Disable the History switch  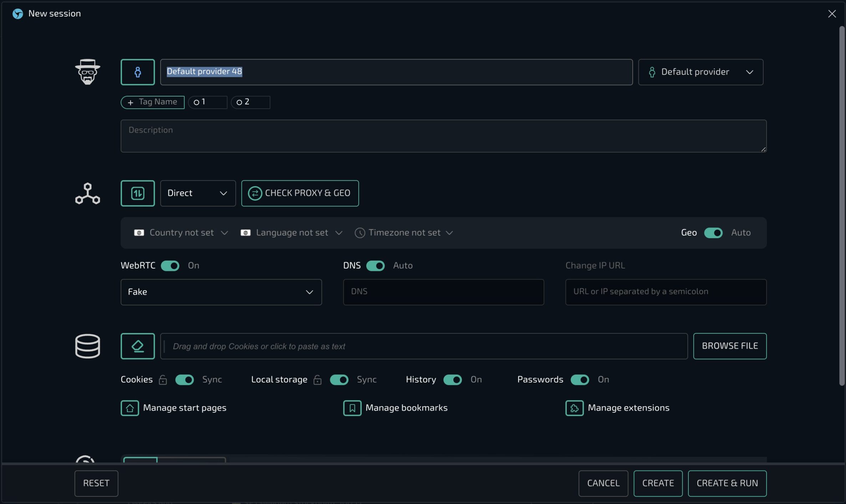click(453, 380)
